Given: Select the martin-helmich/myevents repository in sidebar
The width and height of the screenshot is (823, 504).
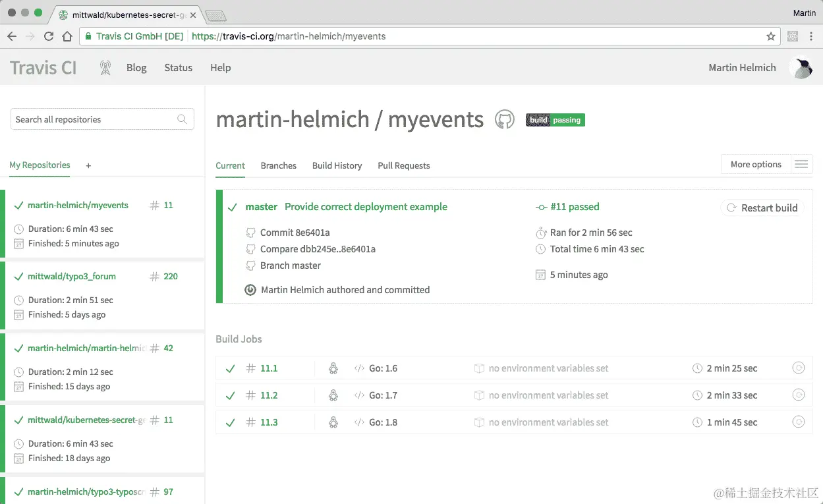Looking at the screenshot, I should coord(78,205).
